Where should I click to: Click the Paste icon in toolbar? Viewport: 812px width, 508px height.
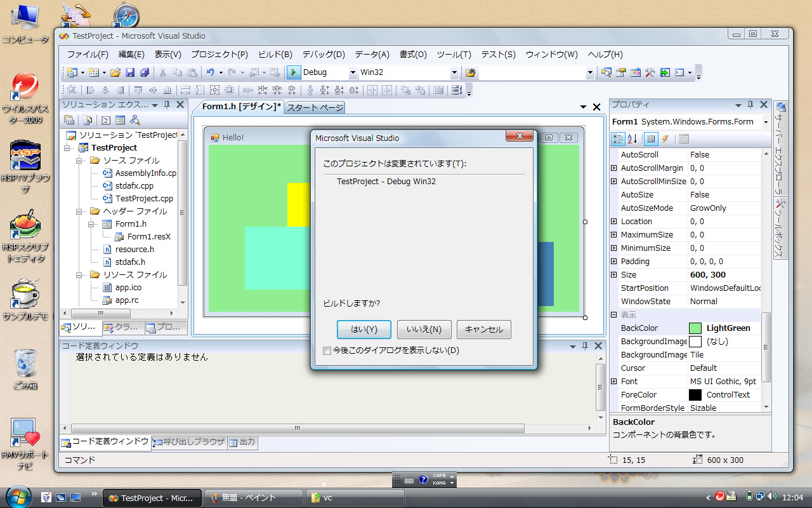click(192, 72)
